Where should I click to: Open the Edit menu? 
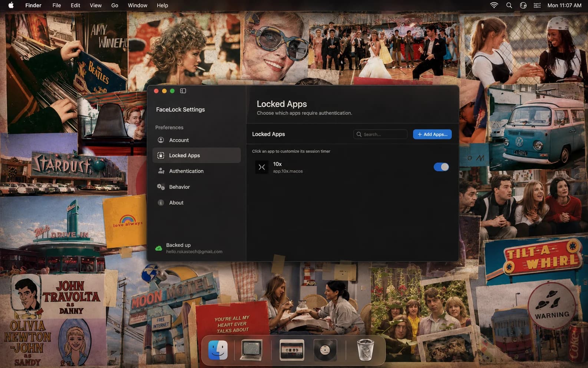(x=75, y=5)
